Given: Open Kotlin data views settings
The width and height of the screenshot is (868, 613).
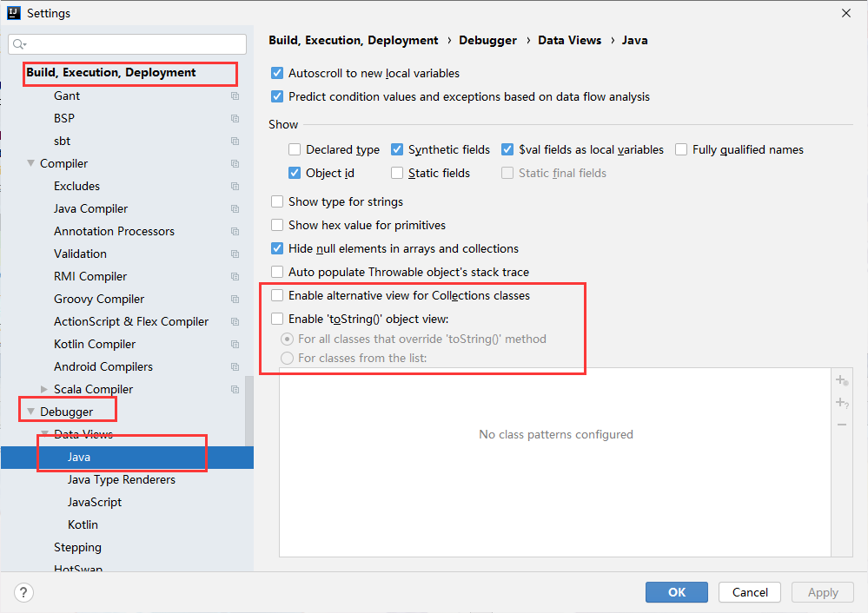Looking at the screenshot, I should tap(83, 525).
